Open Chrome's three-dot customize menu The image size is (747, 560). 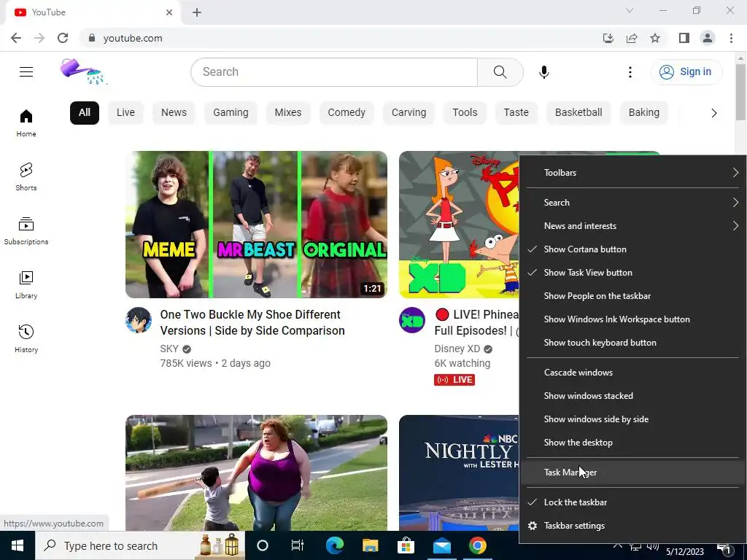(x=731, y=38)
